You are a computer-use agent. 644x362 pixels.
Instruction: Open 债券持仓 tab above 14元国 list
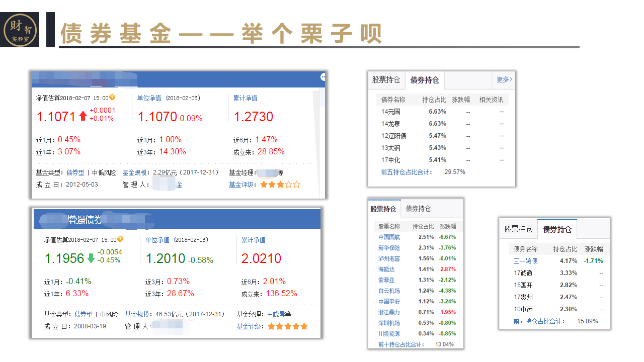425,80
